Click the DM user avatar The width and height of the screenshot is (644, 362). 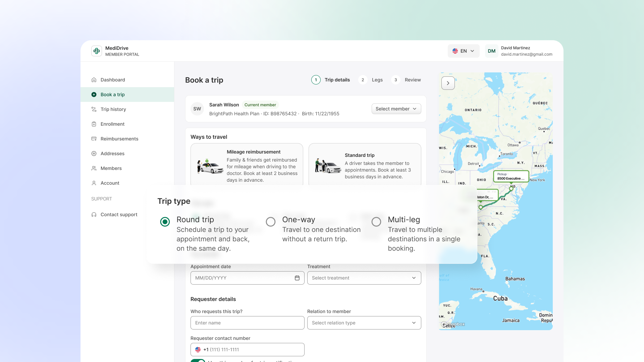click(x=492, y=51)
